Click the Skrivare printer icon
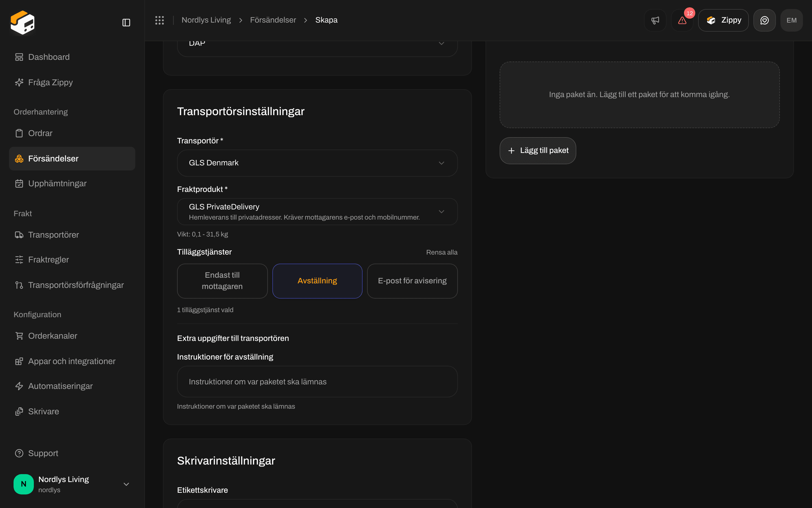The image size is (812, 508). point(19,411)
